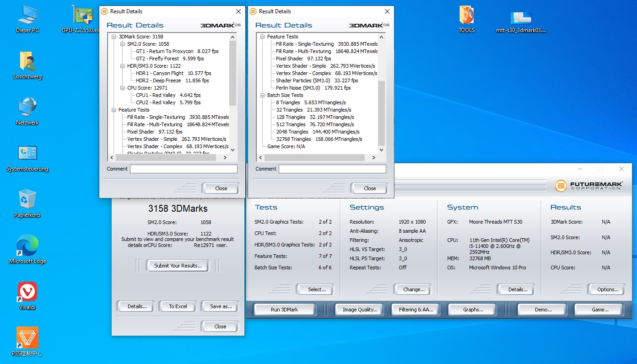Open Image Quality... tool
Screen dimensions: 637x364
coord(360,310)
